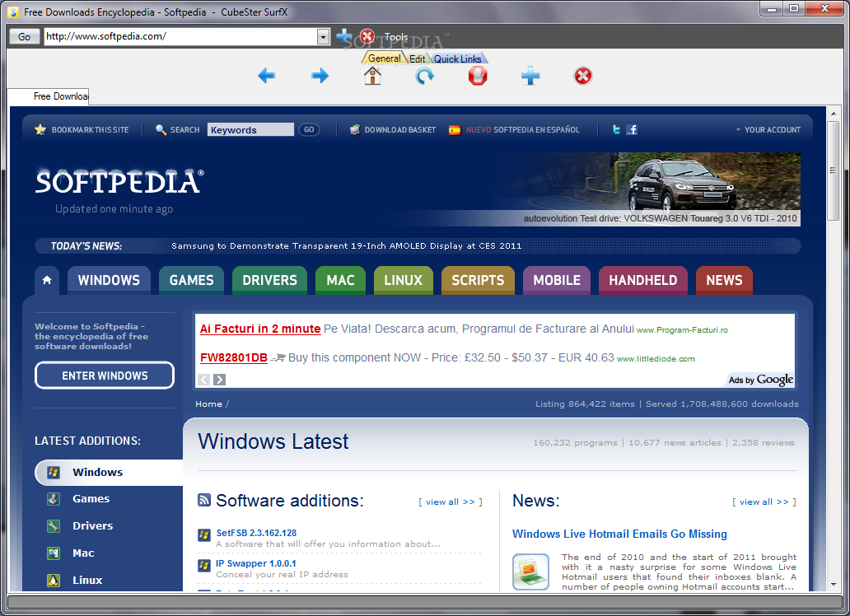Click the Hotmail news article thumbnail
Viewport: 850px width, 616px height.
point(530,572)
